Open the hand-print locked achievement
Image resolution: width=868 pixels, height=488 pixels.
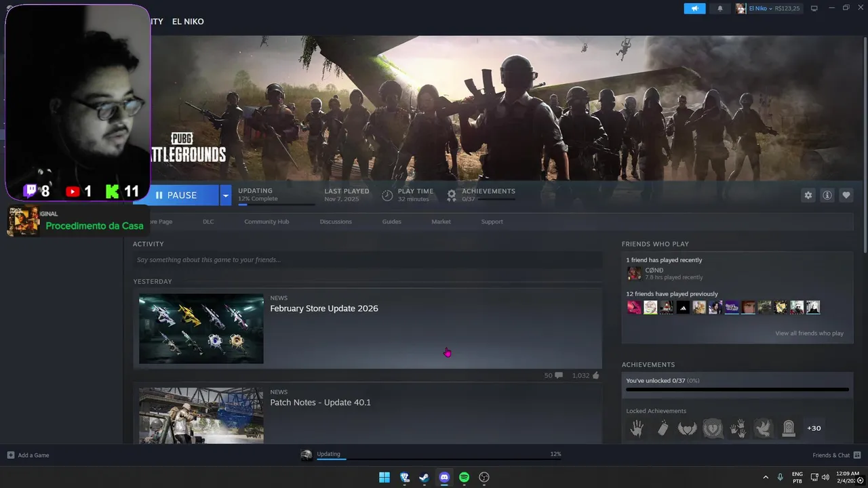[637, 428]
